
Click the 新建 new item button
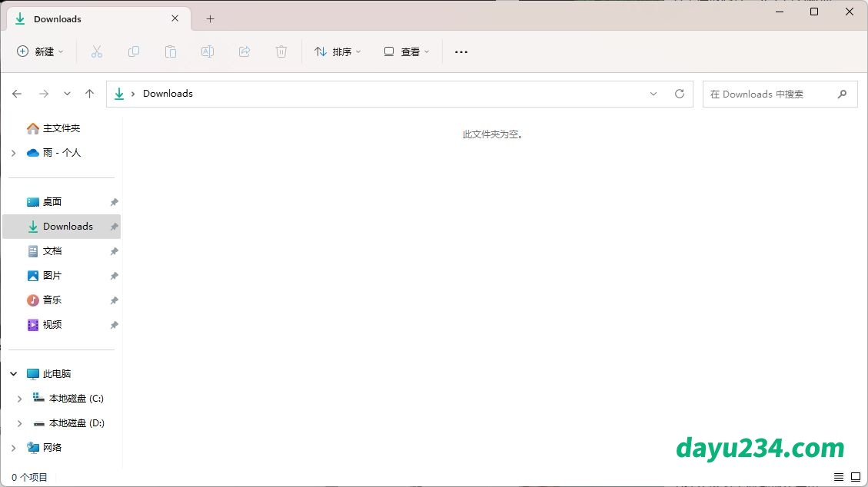[41, 51]
